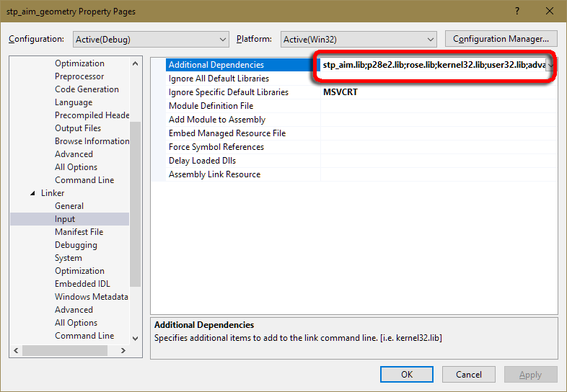Click the tree's scroll up arrow
The height and width of the screenshot is (392, 567).
(135, 63)
